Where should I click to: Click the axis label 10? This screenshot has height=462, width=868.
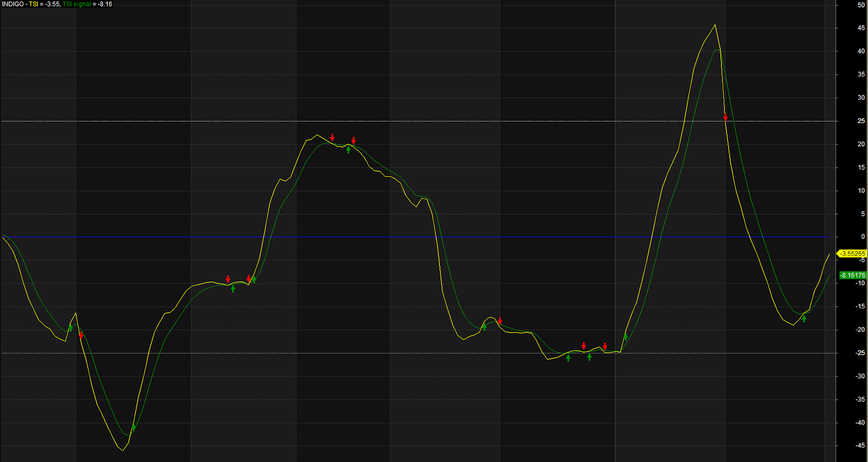coord(861,191)
